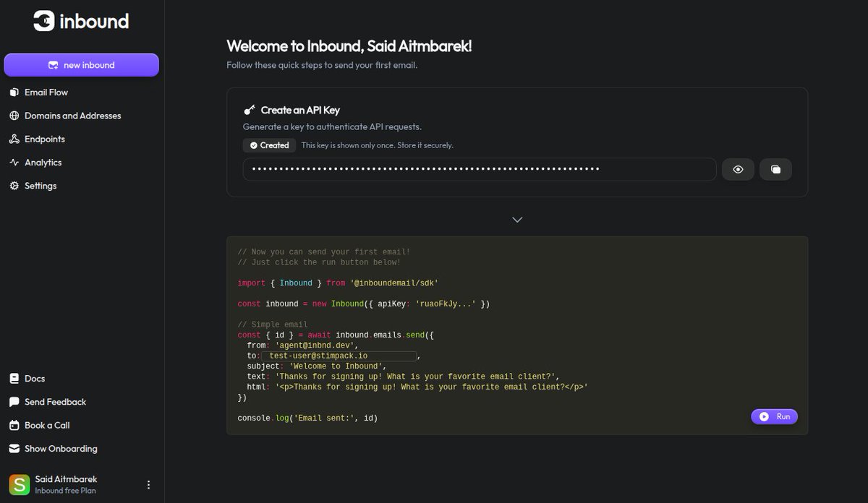Click the Send Feedback chat icon
868x503 pixels.
[14, 402]
